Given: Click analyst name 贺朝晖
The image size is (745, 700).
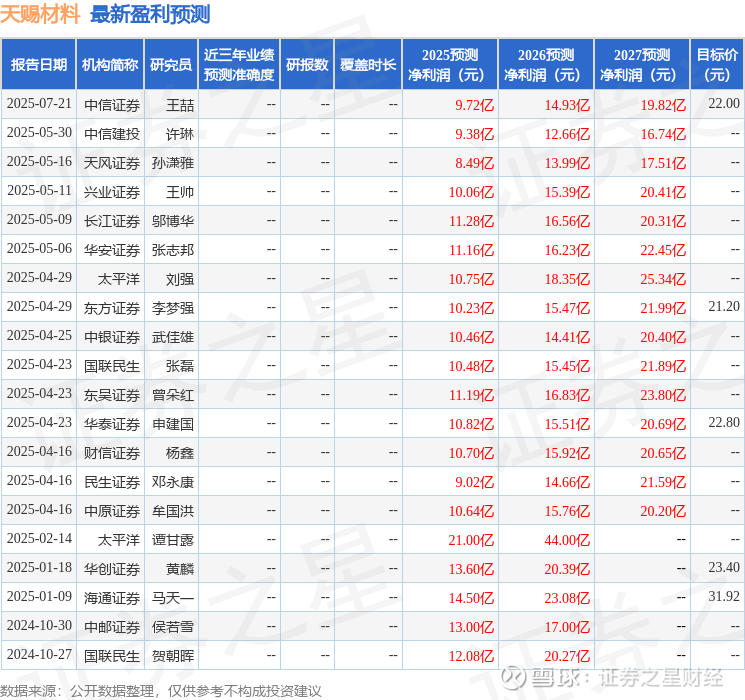Looking at the screenshot, I should pos(173,656).
